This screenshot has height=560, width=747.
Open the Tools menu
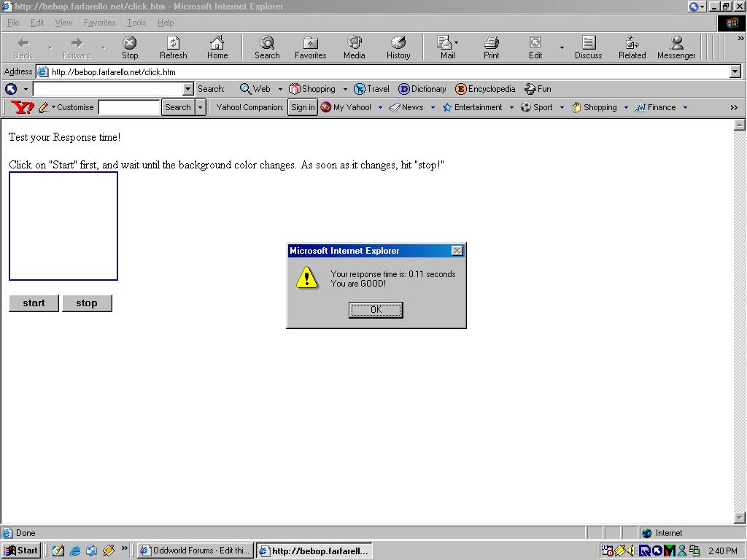point(136,23)
